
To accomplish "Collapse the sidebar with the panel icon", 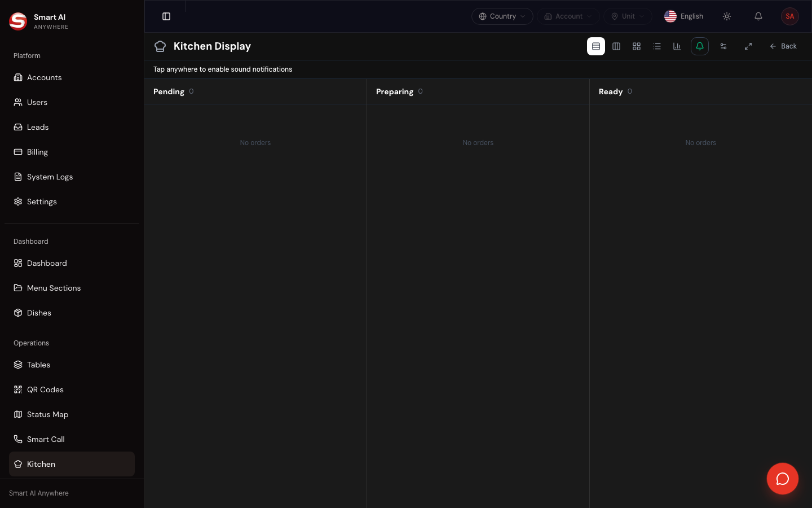I will 166,16.
